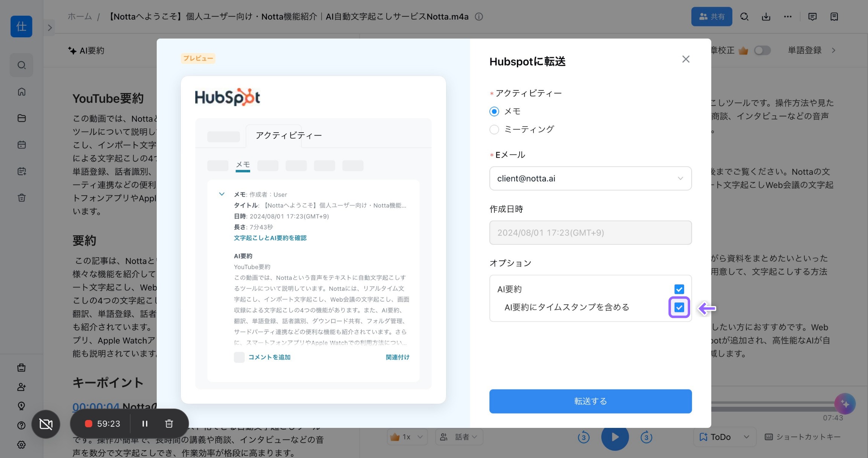Open the comments icon in top toolbar
Image resolution: width=868 pixels, height=458 pixels.
pos(813,17)
